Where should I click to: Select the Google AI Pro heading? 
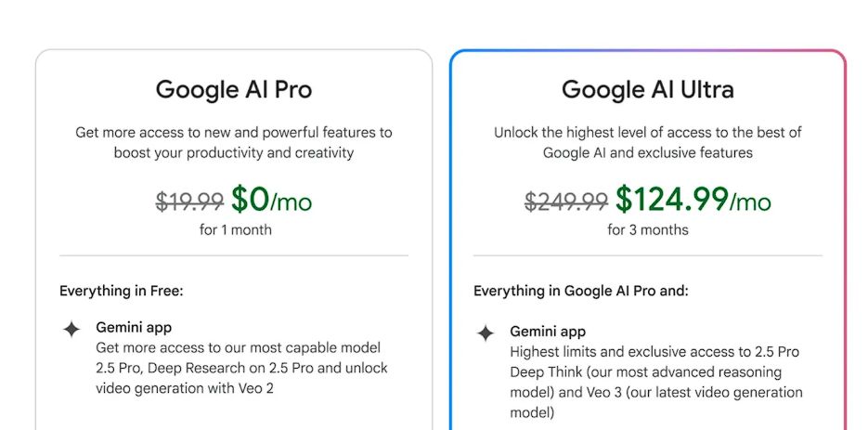[234, 90]
